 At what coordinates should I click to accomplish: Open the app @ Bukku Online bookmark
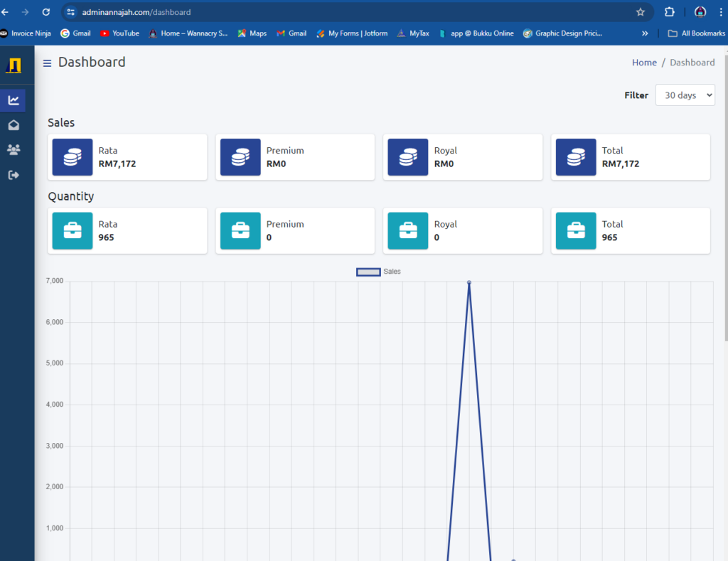point(476,33)
